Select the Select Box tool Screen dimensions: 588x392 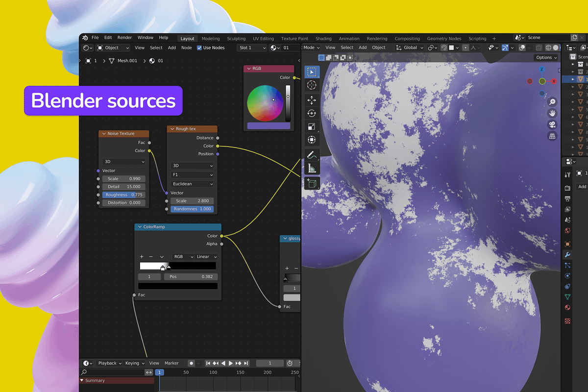click(312, 72)
